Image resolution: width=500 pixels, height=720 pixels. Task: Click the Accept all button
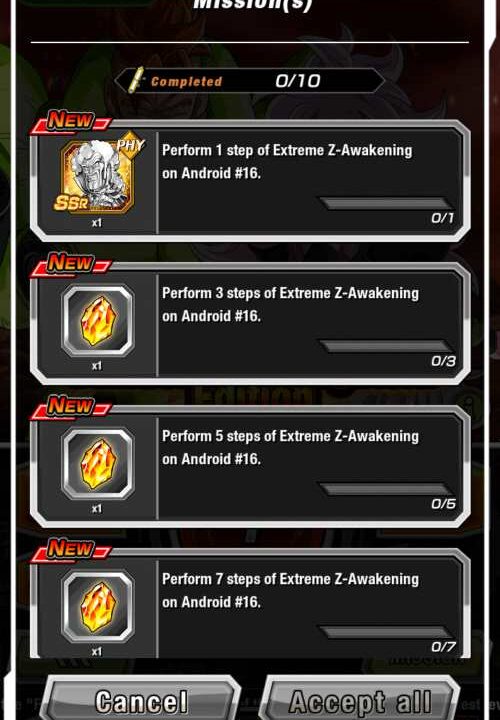361,700
